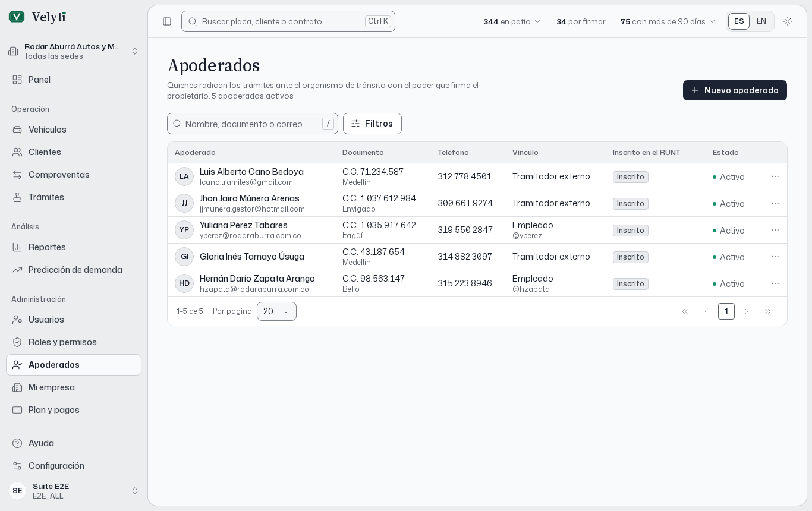Open Predicción de demanda in the sidebar

(x=74, y=270)
